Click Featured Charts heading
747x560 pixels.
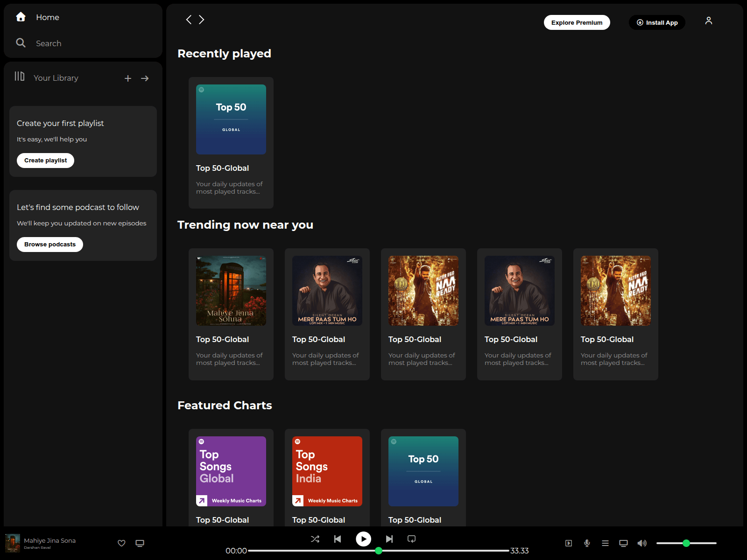pos(225,406)
